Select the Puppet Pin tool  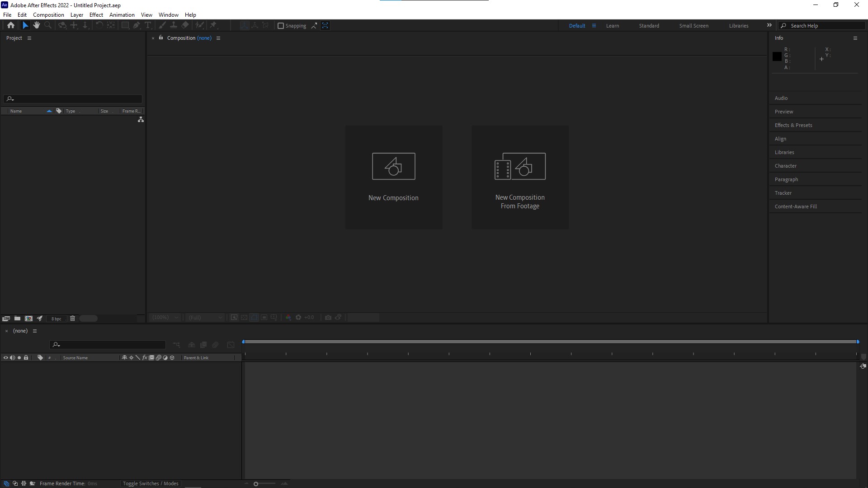[213, 25]
